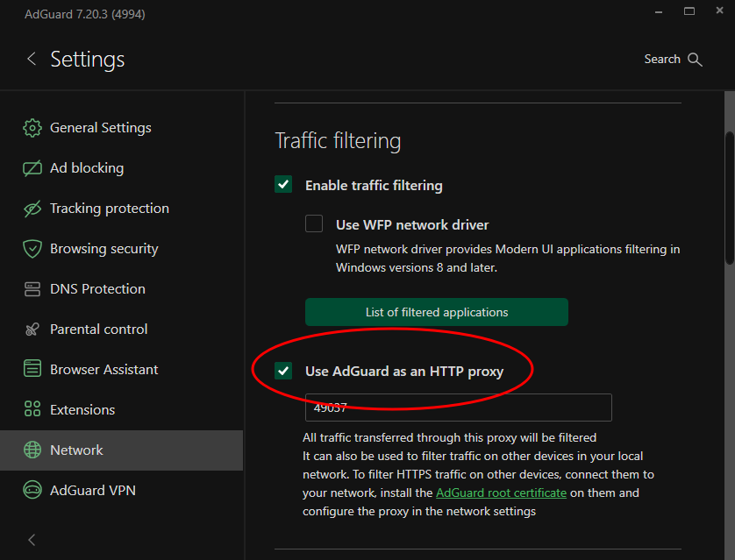Uncheck Use AdGuard as an HTTP proxy
The height and width of the screenshot is (560, 735).
pos(283,371)
